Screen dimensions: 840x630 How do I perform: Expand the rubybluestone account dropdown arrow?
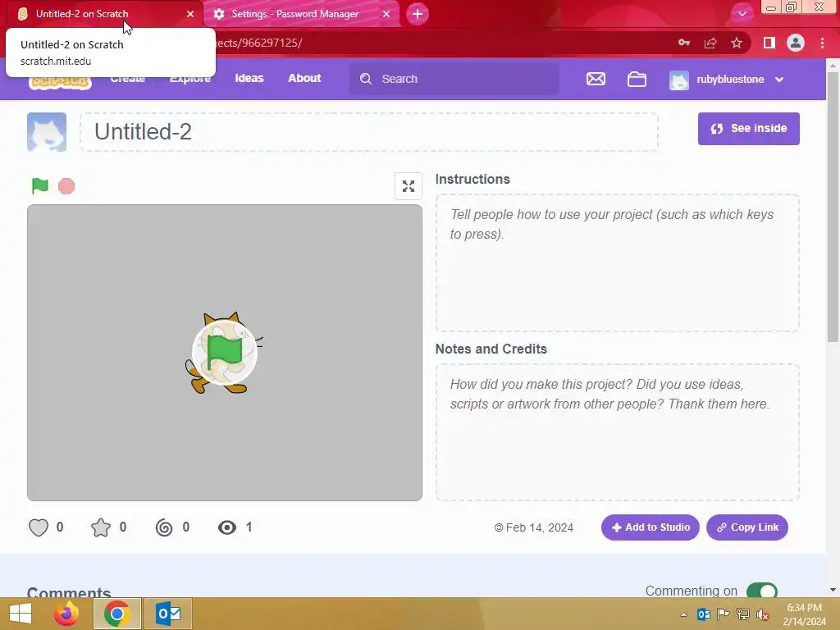click(x=779, y=80)
